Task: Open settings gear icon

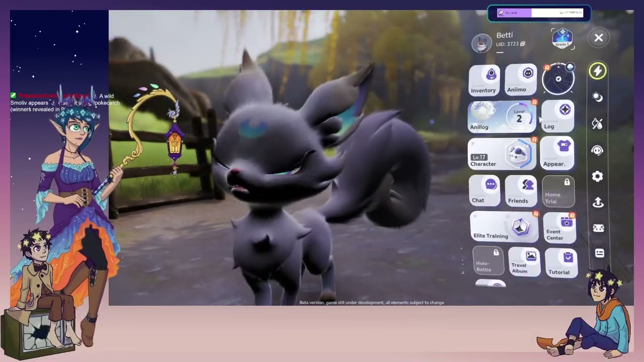Action: 598,176
